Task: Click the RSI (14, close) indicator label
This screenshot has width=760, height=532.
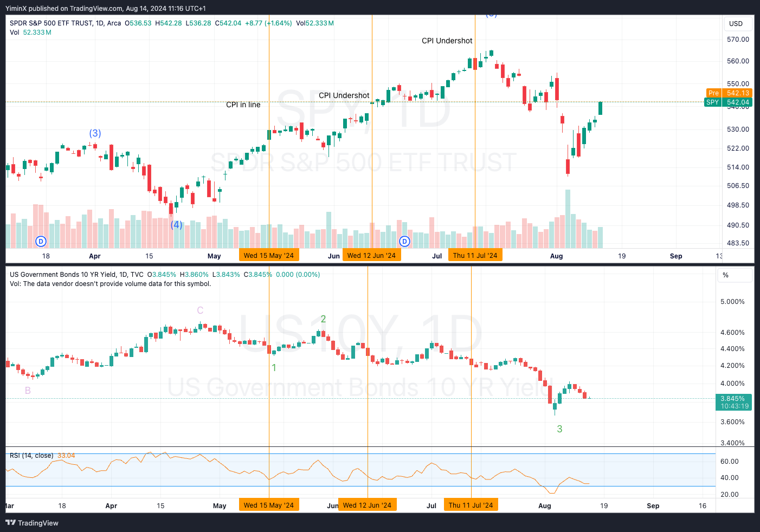Action: click(31, 456)
